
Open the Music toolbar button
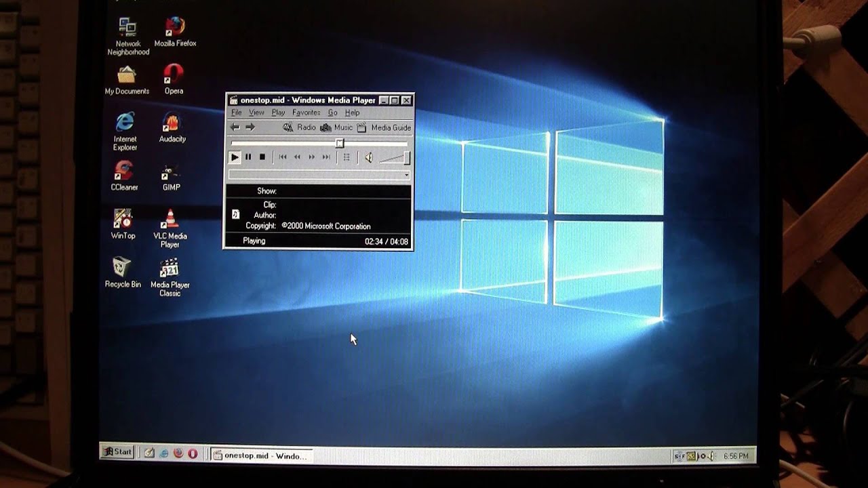[x=336, y=127]
